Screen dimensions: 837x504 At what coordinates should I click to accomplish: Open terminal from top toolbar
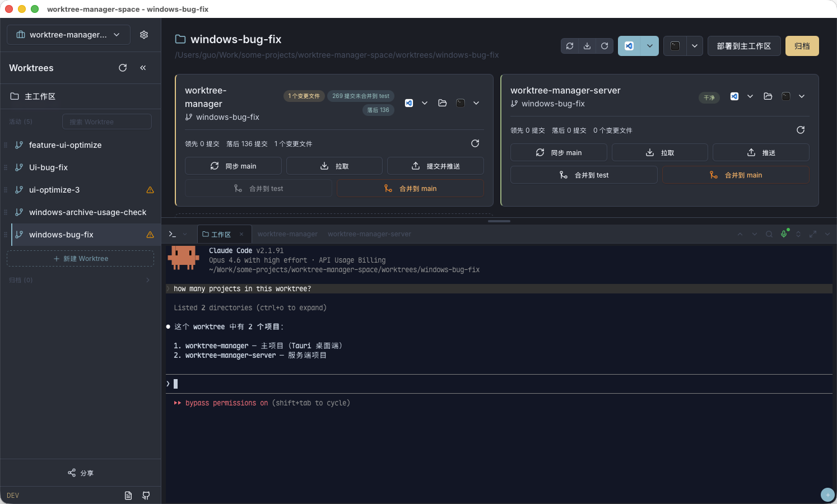click(x=675, y=46)
